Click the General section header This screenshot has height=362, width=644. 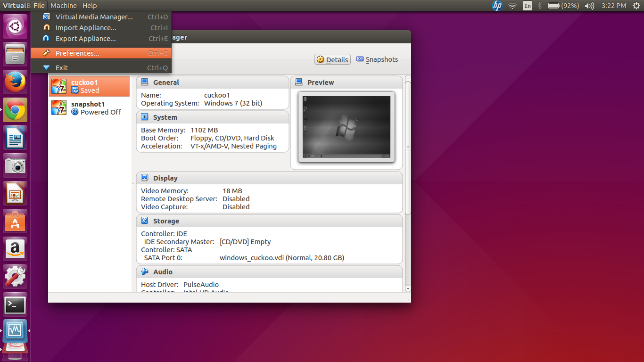tap(213, 82)
